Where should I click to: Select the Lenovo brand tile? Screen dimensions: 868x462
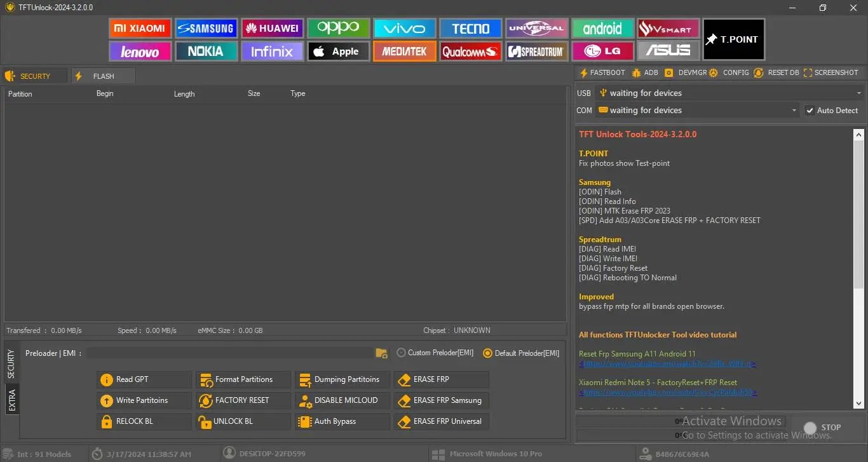pos(140,51)
